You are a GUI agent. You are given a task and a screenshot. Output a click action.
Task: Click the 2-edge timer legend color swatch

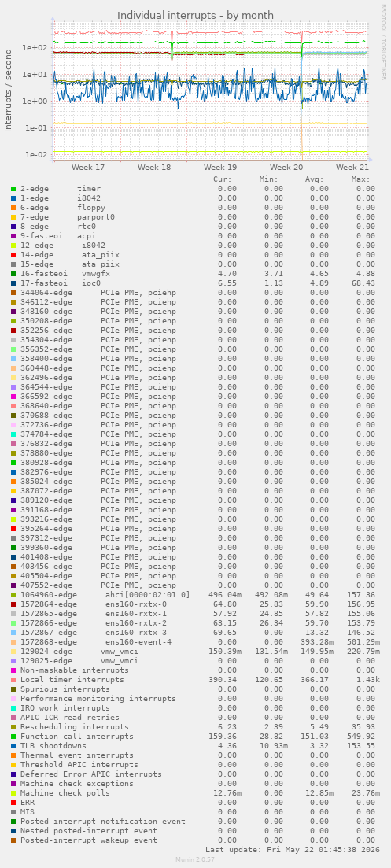(x=13, y=189)
